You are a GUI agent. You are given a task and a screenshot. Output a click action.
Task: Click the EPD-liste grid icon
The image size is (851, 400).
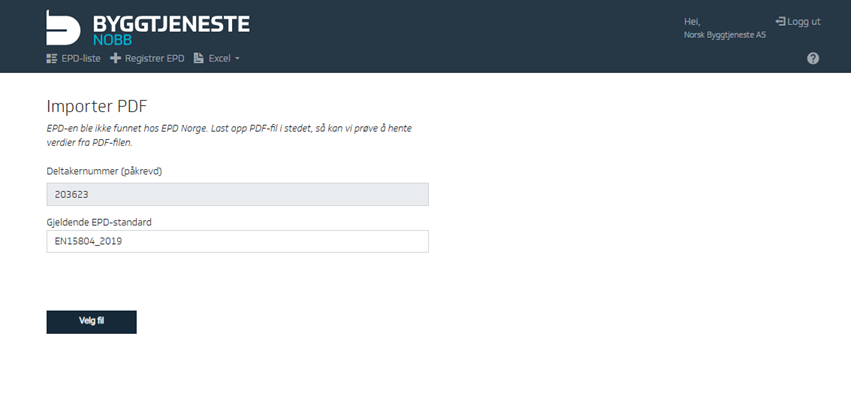pyautogui.click(x=52, y=58)
